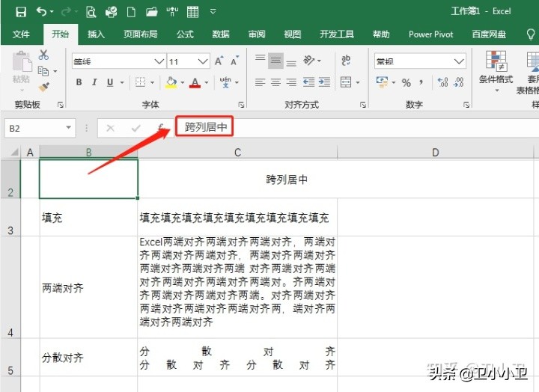Screen dimensions: 539x392
Task: Increase font size with larger A icon
Action: coord(219,61)
